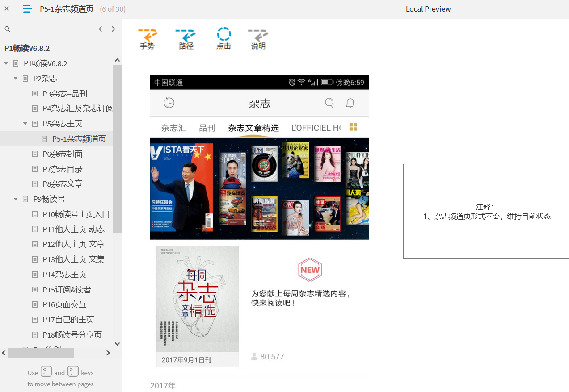Image resolution: width=569 pixels, height=392 pixels.
Task: Collapse the P9畅读号 tree node
Action: (16, 199)
